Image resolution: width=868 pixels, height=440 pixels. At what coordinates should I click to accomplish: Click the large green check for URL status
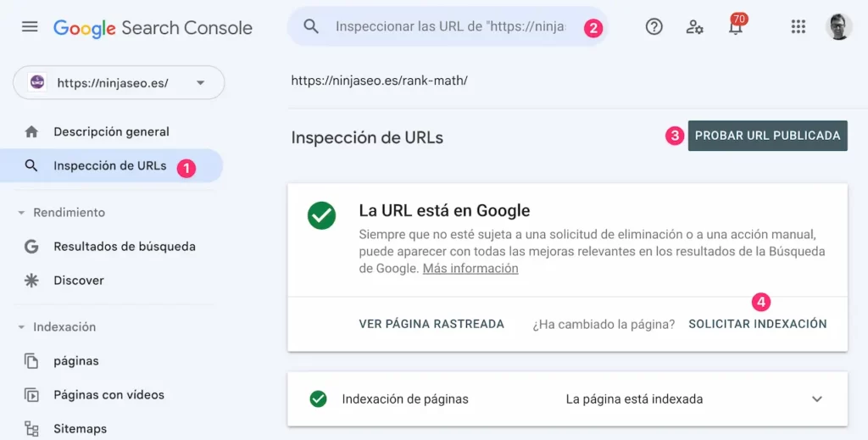(x=321, y=215)
